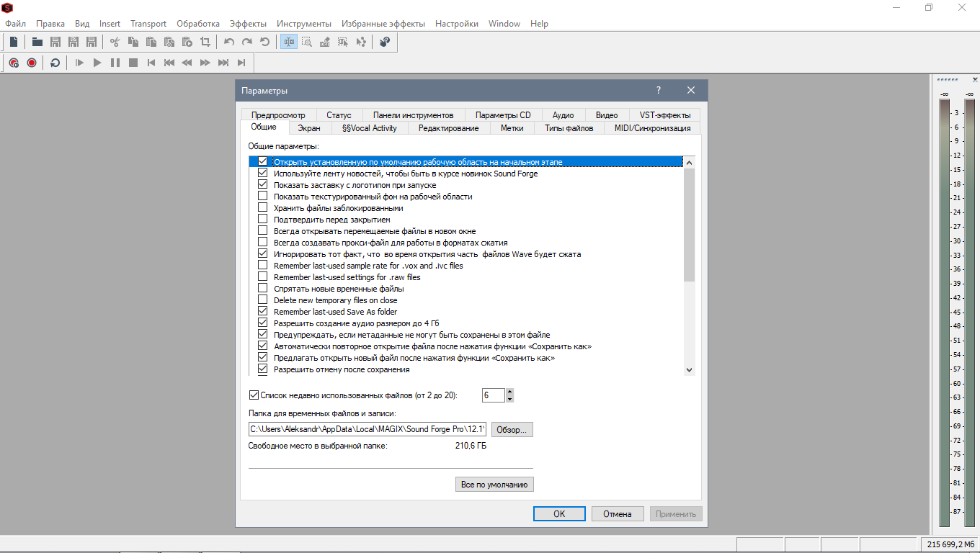Click the red Record button
Image resolution: width=980 pixels, height=553 pixels.
pos(32,63)
